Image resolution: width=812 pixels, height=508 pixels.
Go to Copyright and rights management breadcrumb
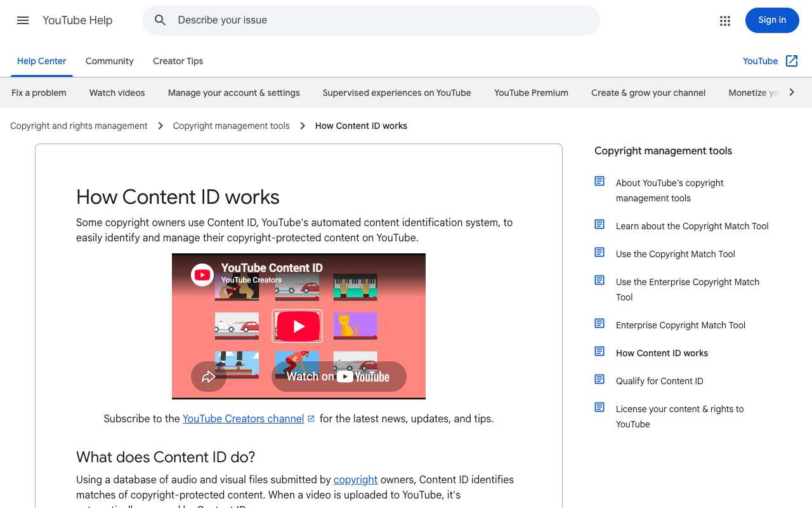coord(79,126)
